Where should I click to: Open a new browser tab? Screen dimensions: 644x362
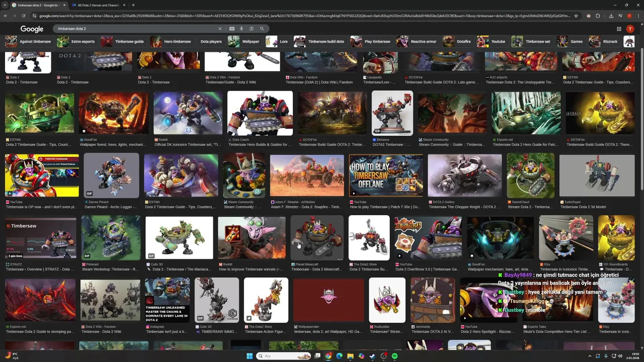[133, 5]
